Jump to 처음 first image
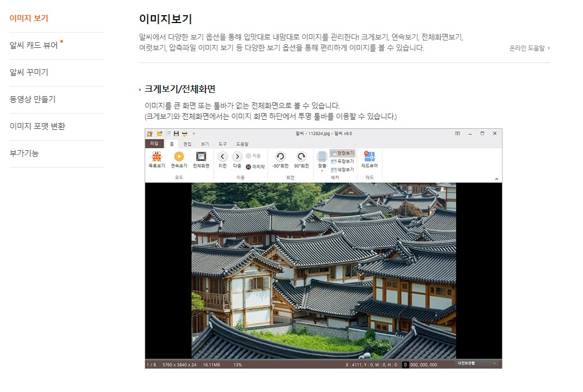 tap(253, 156)
